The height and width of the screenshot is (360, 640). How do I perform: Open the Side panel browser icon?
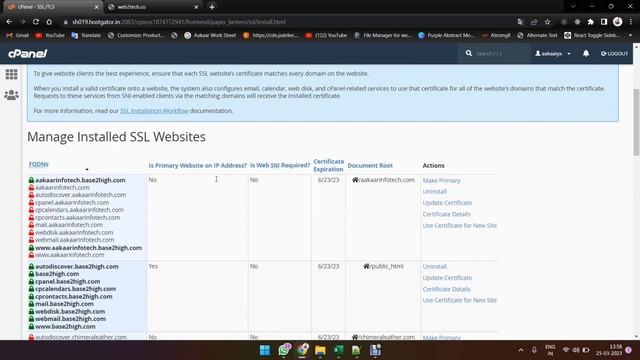[x=604, y=22]
